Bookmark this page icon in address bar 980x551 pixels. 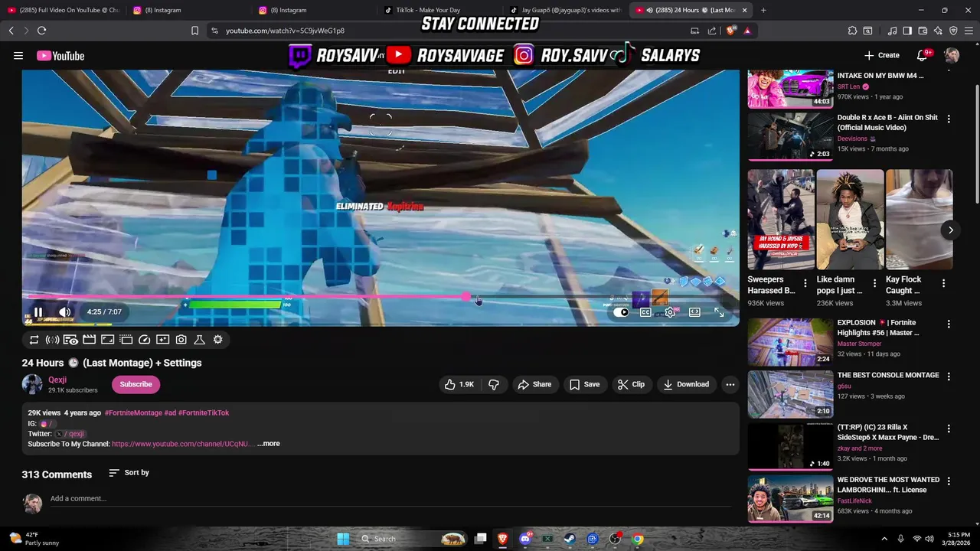point(194,31)
